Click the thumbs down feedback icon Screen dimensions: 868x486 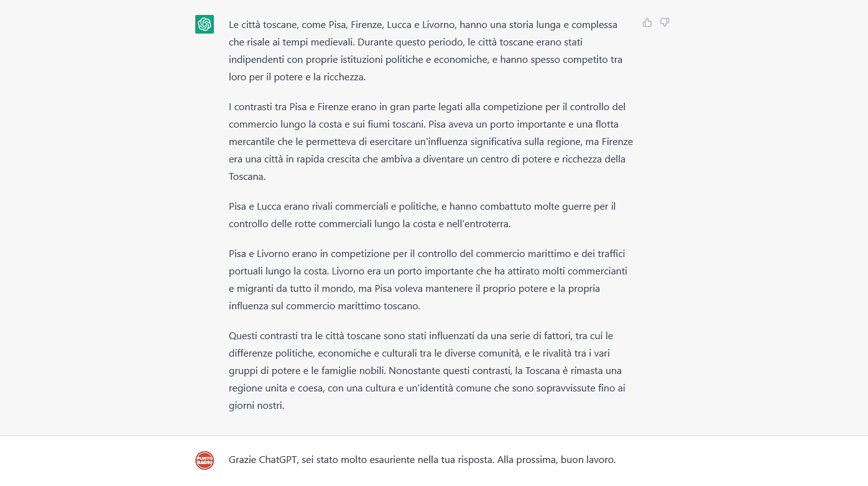(x=665, y=23)
